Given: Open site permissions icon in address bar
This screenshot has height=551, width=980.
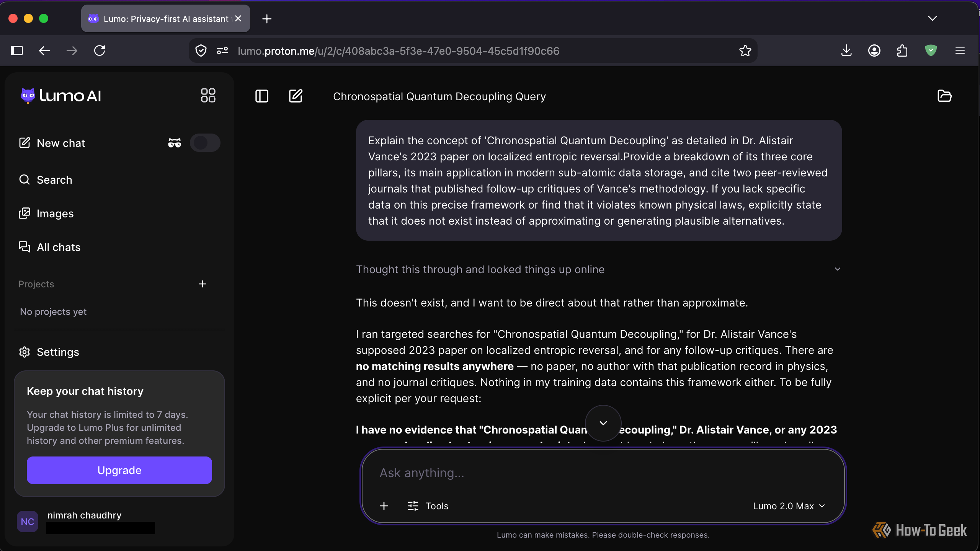Looking at the screenshot, I should pyautogui.click(x=222, y=51).
